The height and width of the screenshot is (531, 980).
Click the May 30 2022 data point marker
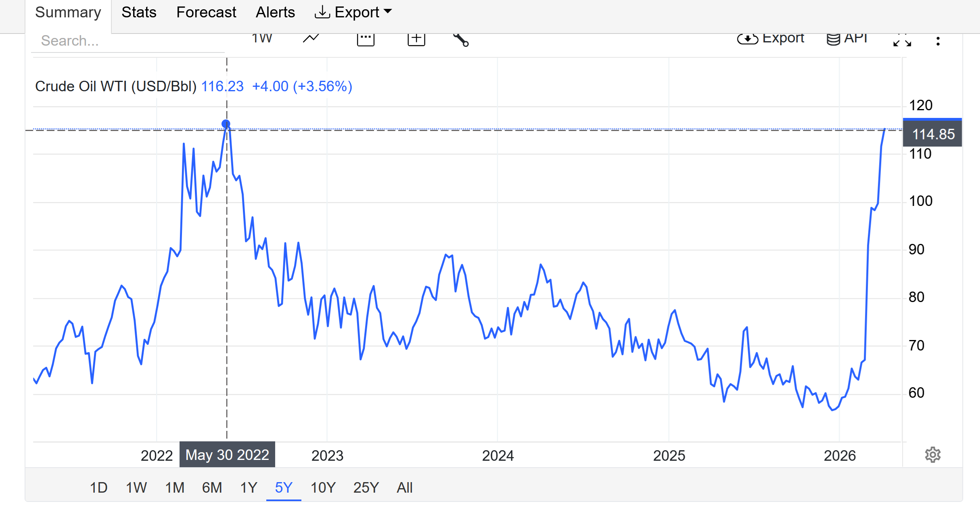tap(226, 124)
